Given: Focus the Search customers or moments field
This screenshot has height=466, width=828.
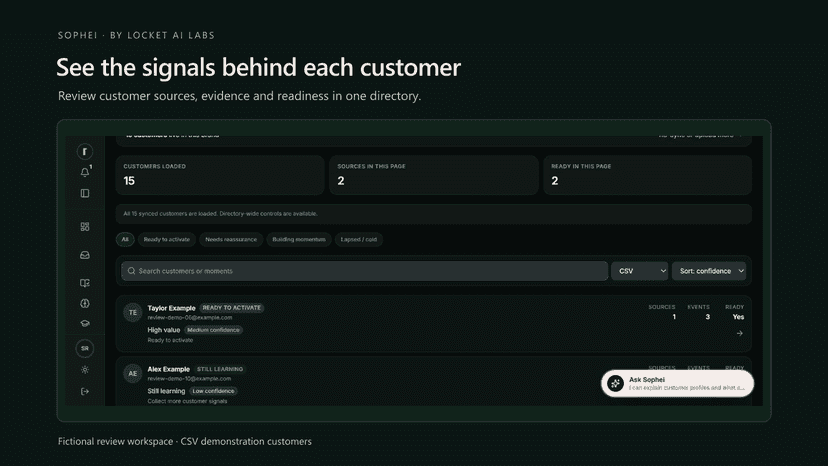Looking at the screenshot, I should [x=364, y=271].
